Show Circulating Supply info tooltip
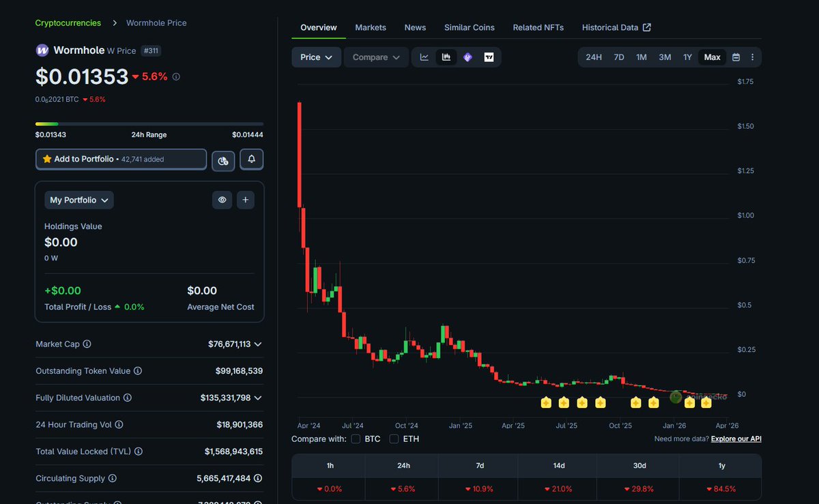Image resolution: width=819 pixels, height=504 pixels. click(113, 478)
